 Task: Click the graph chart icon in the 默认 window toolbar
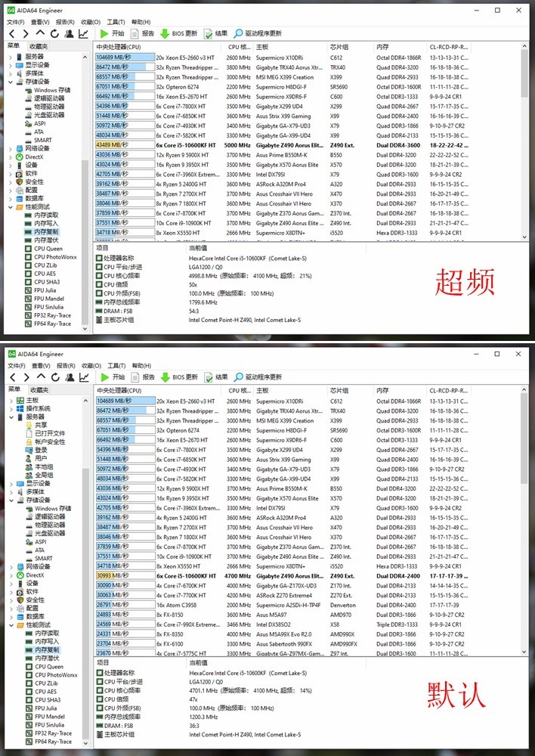[x=84, y=377]
